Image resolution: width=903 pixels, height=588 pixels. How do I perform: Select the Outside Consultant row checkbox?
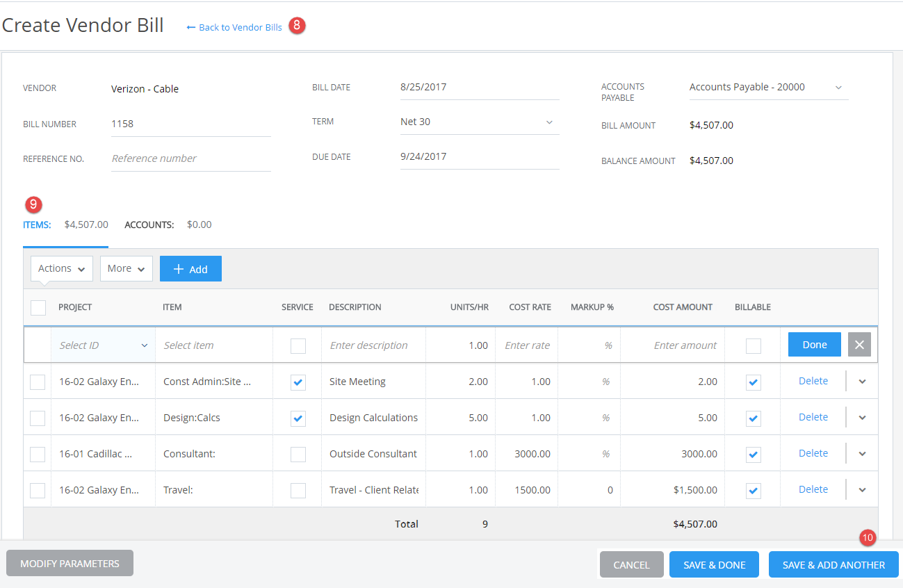point(38,454)
